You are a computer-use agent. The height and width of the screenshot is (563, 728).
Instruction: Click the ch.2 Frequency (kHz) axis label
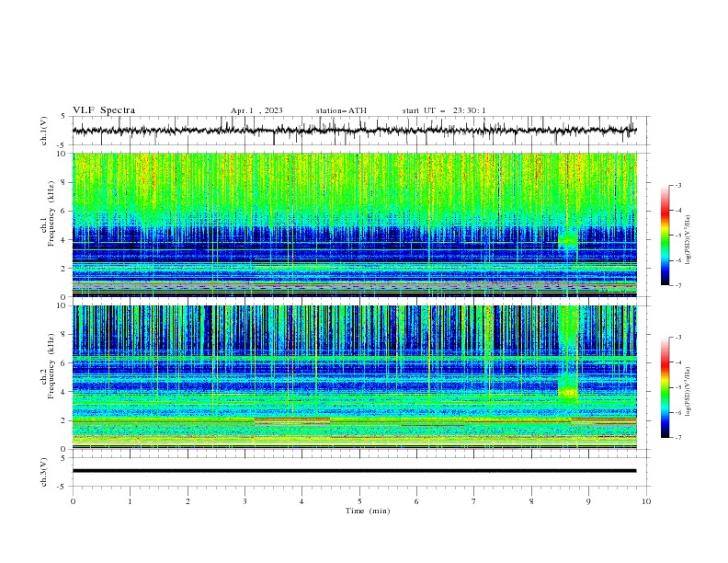click(x=48, y=366)
